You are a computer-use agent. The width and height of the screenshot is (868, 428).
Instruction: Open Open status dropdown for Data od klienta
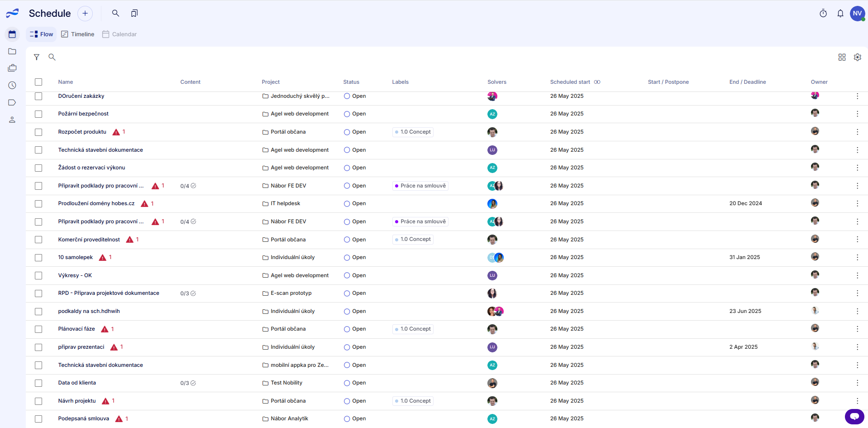point(355,383)
